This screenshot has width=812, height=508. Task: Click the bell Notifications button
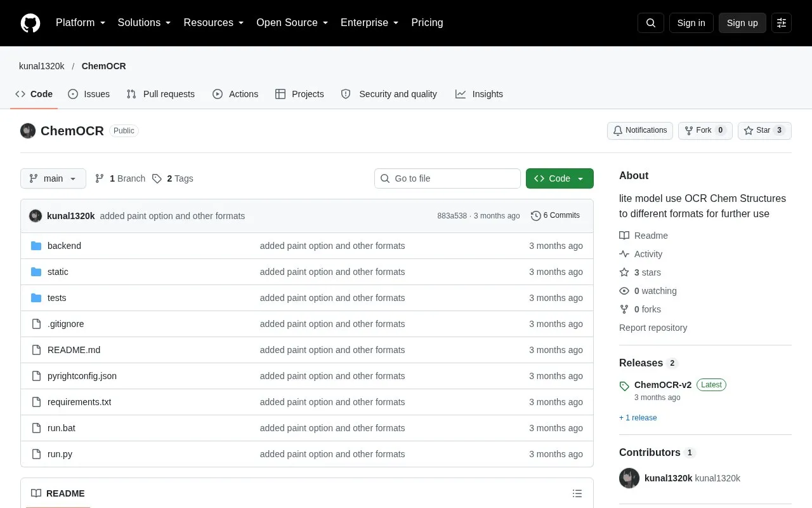tap(640, 130)
